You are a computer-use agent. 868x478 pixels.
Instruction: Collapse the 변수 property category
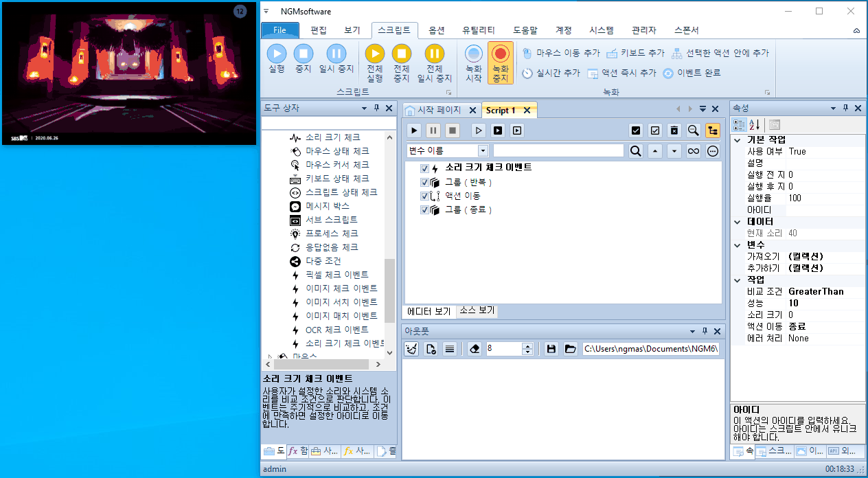tap(738, 244)
